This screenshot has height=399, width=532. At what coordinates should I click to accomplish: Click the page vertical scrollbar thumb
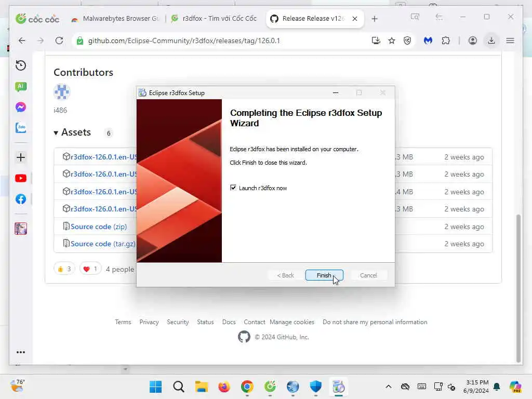coord(518,288)
